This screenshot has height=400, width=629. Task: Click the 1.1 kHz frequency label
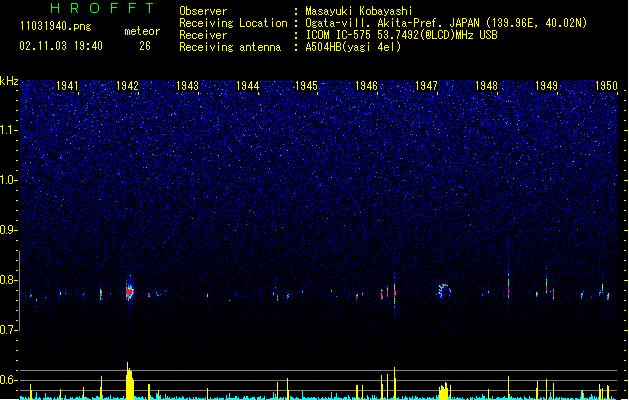click(x=8, y=130)
